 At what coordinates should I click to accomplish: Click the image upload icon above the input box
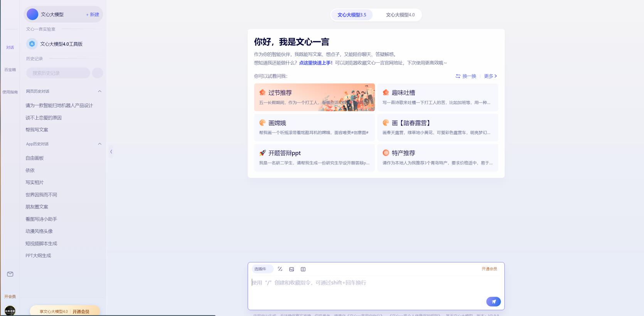pos(292,269)
